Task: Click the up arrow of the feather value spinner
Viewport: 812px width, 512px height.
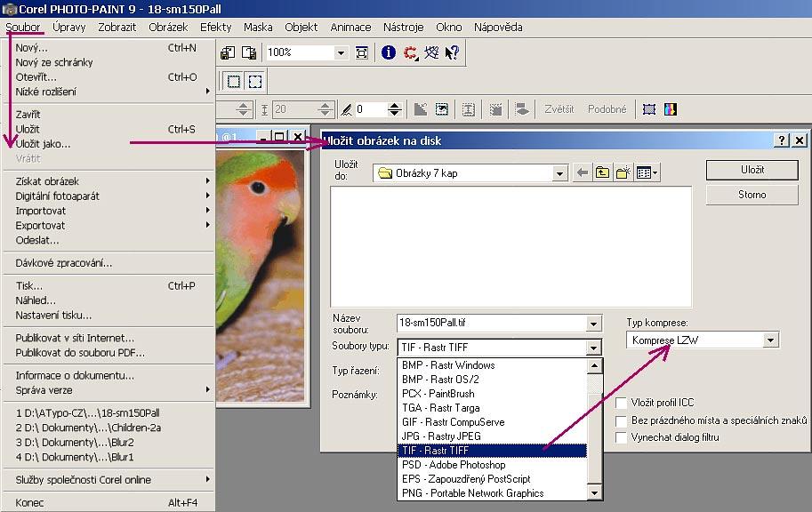Action: tap(394, 106)
